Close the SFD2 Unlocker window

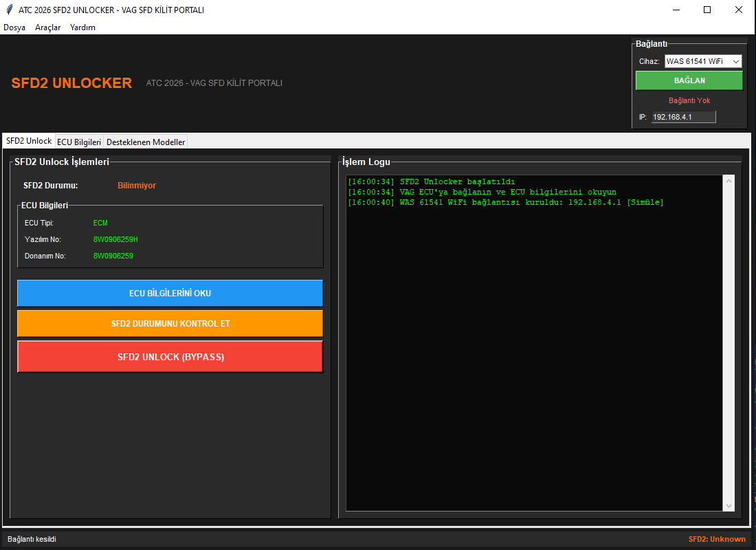[x=739, y=10]
